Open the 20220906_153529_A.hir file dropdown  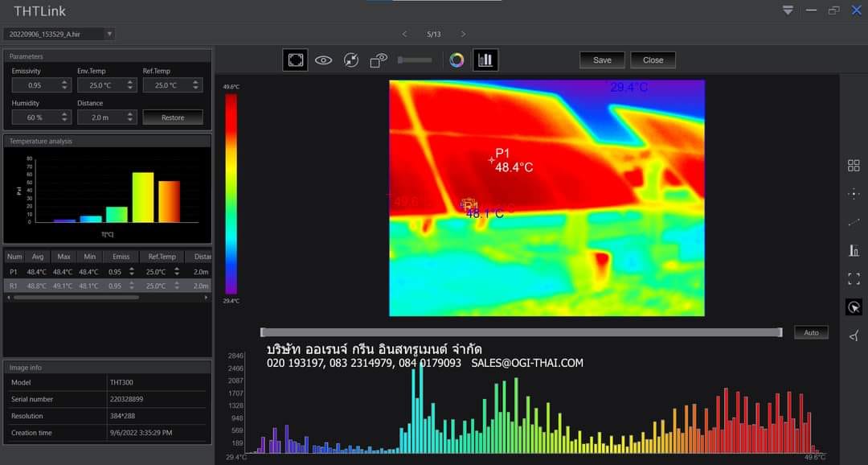(109, 34)
